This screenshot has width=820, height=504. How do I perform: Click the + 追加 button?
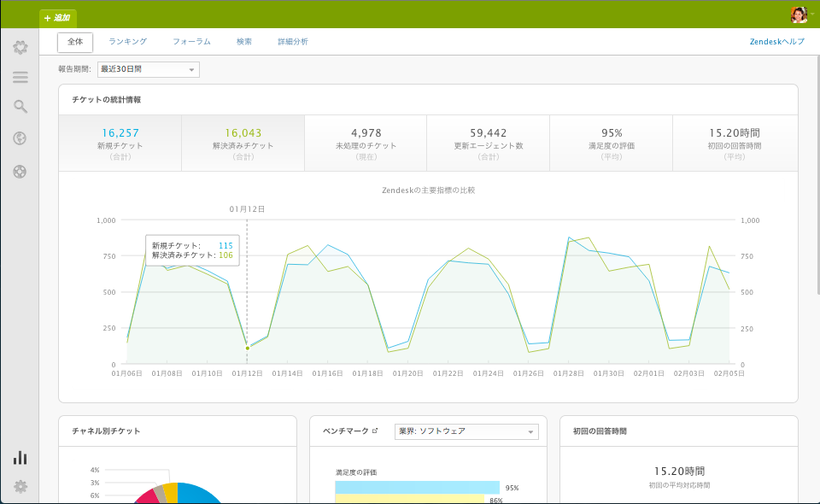click(x=58, y=18)
